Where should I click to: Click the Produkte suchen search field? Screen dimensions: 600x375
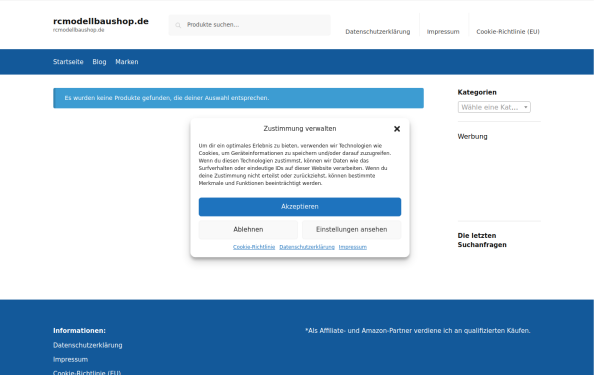point(249,25)
